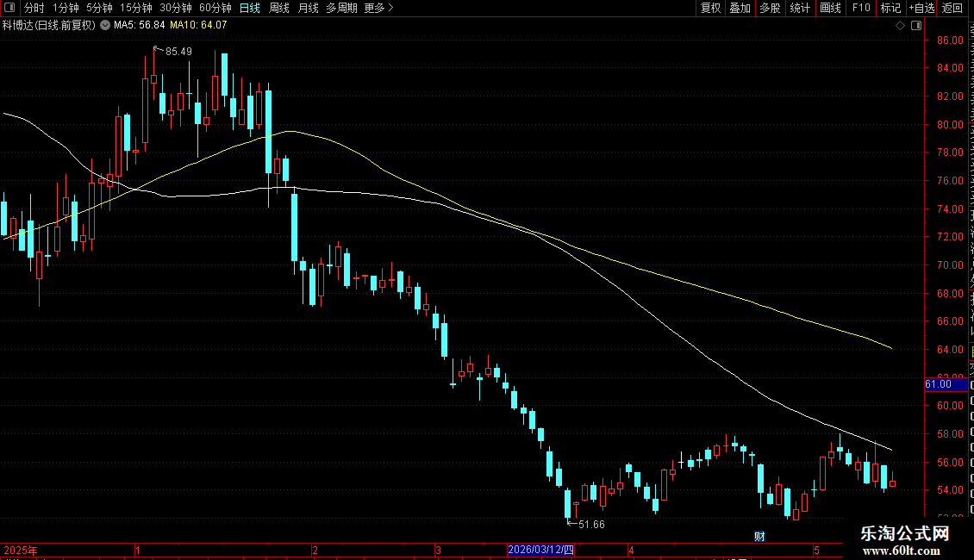Click the 85.49 high price label
Image resolution: width=974 pixels, height=560 pixels.
[179, 52]
